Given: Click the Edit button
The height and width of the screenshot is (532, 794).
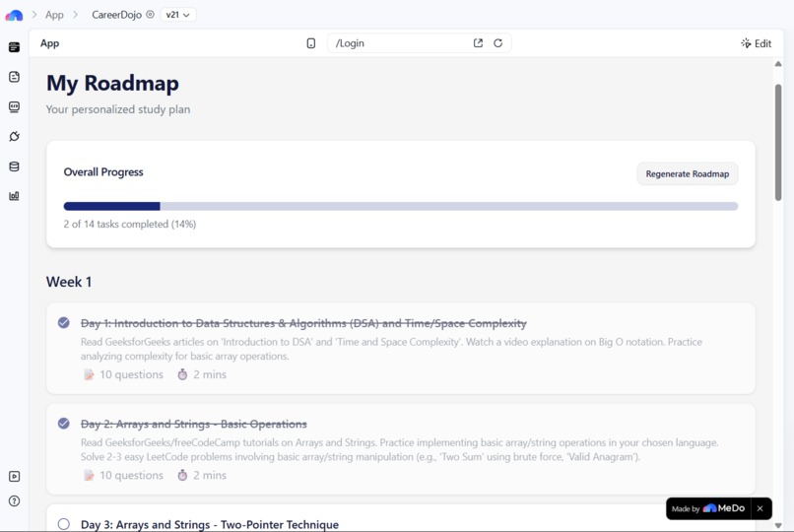Looking at the screenshot, I should [x=756, y=43].
